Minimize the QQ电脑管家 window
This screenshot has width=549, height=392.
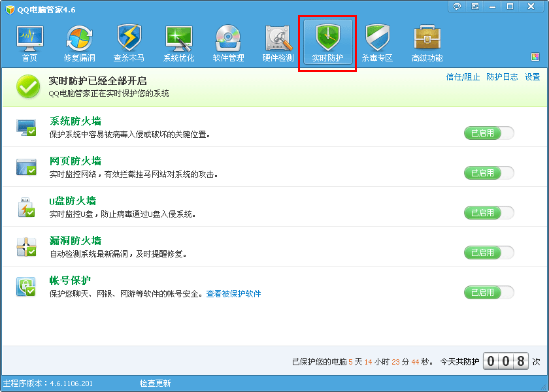(x=493, y=7)
